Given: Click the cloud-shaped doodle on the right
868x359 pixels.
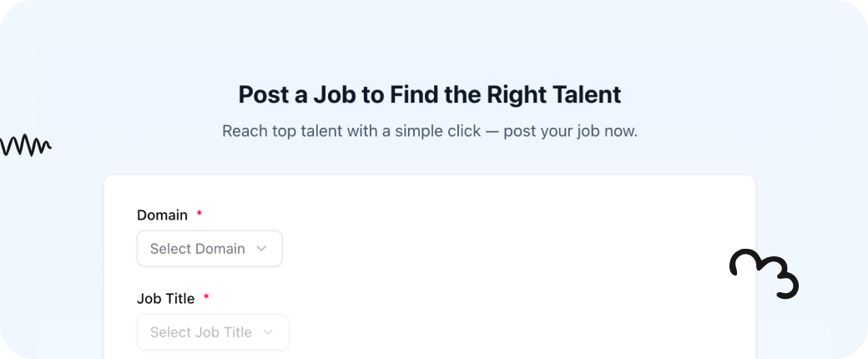Looking at the screenshot, I should (x=764, y=275).
